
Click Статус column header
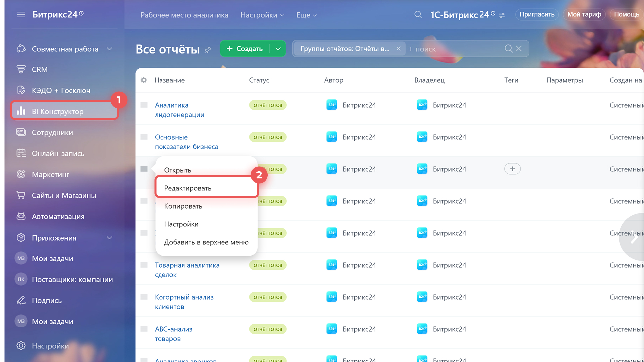259,80
